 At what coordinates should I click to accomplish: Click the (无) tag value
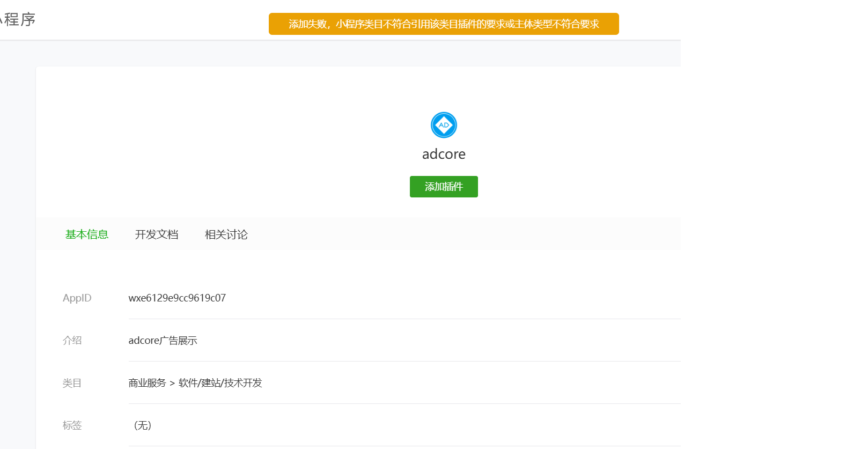pyautogui.click(x=142, y=425)
